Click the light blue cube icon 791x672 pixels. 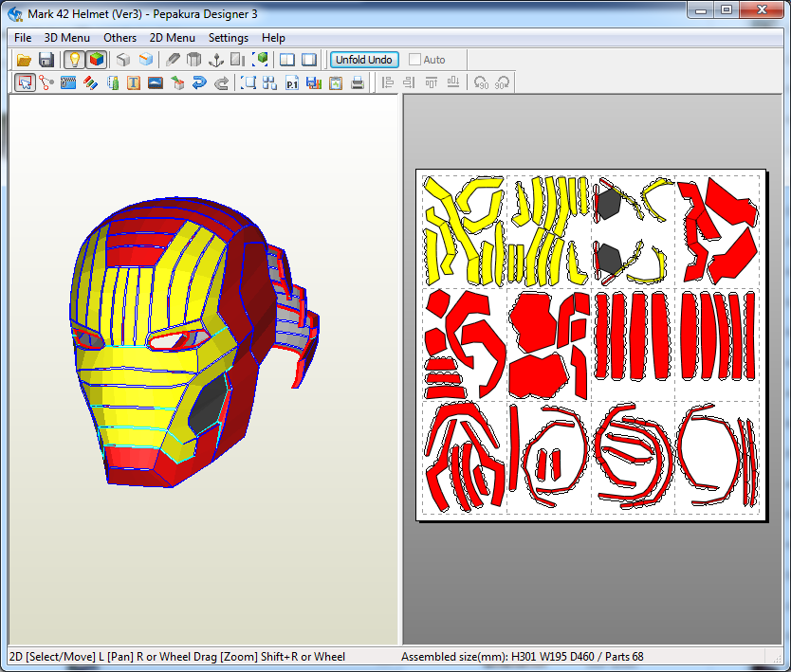(146, 60)
